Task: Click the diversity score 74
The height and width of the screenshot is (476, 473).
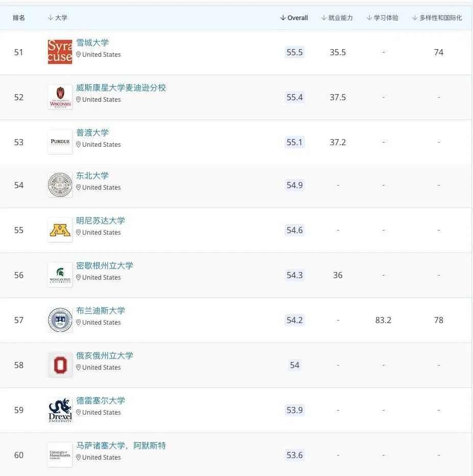Action: coord(438,52)
